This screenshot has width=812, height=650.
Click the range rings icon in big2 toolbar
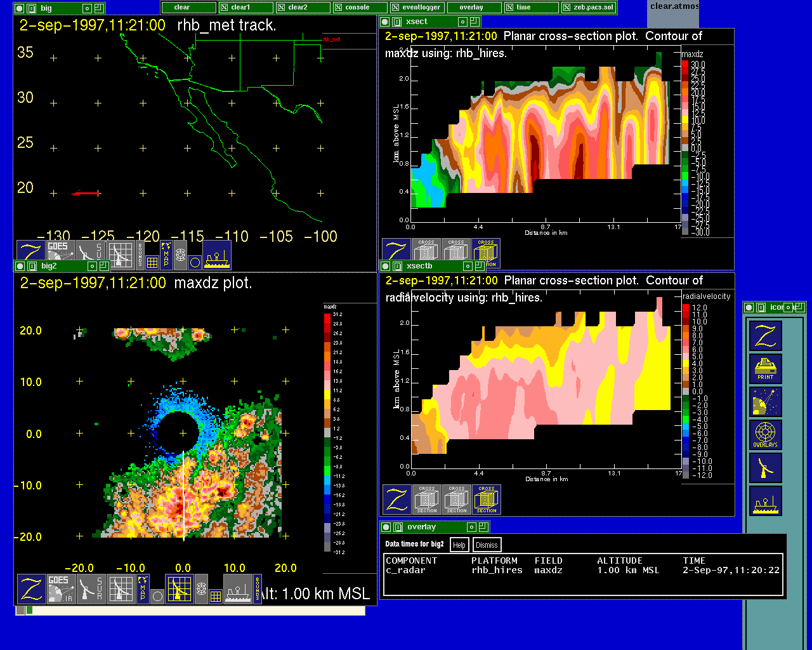(x=201, y=588)
